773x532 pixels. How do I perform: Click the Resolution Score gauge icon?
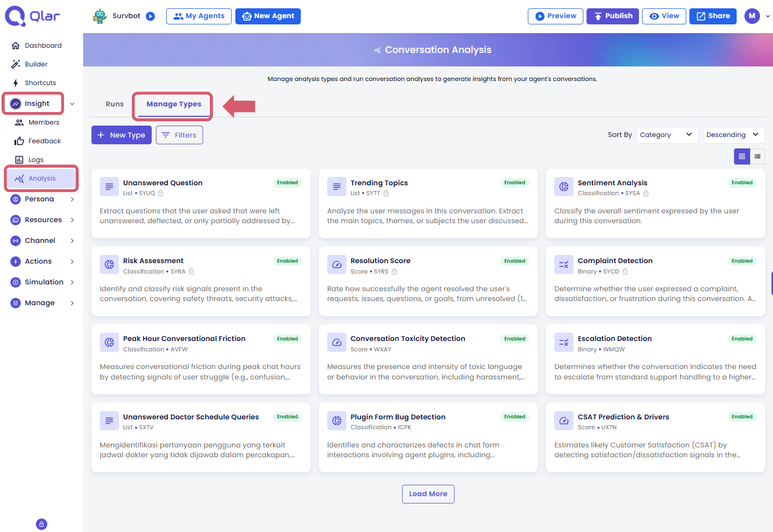tap(337, 265)
